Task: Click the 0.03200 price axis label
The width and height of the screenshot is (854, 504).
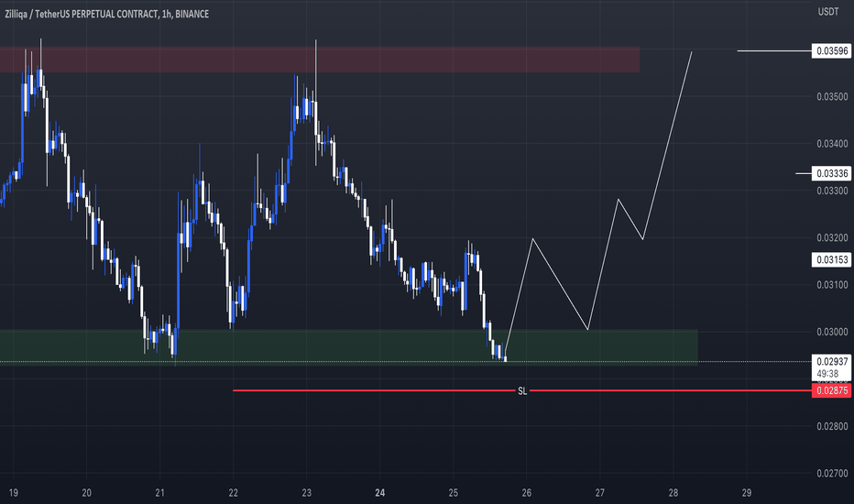Action: coord(832,237)
